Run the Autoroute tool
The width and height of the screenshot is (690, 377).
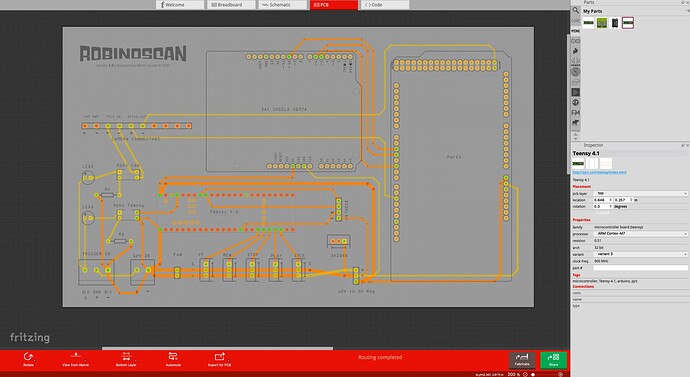click(x=173, y=359)
